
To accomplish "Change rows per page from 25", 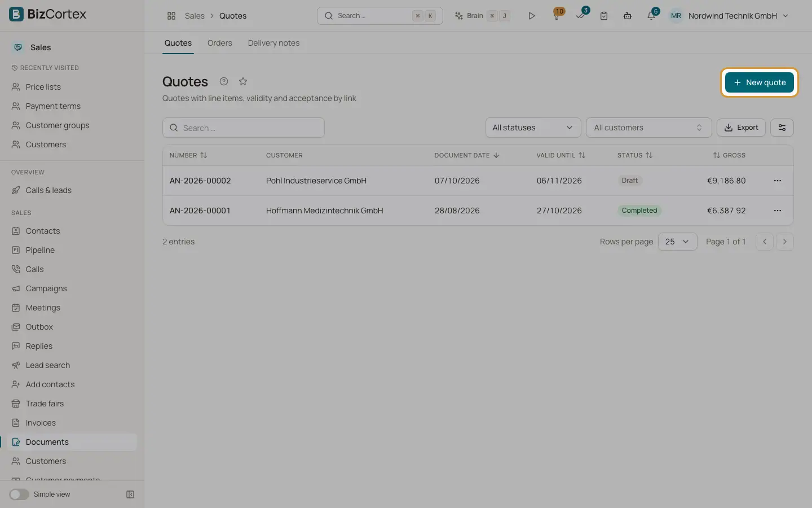I will (677, 242).
